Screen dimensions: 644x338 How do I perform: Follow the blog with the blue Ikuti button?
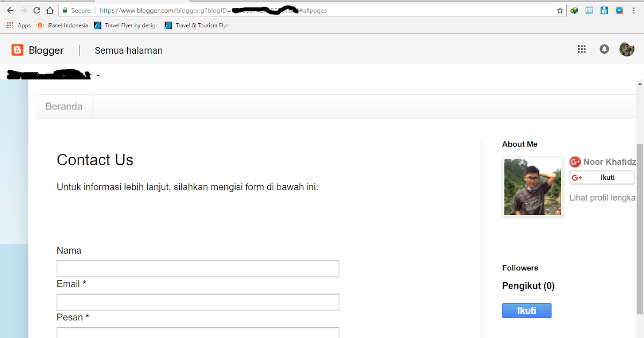pyautogui.click(x=526, y=310)
